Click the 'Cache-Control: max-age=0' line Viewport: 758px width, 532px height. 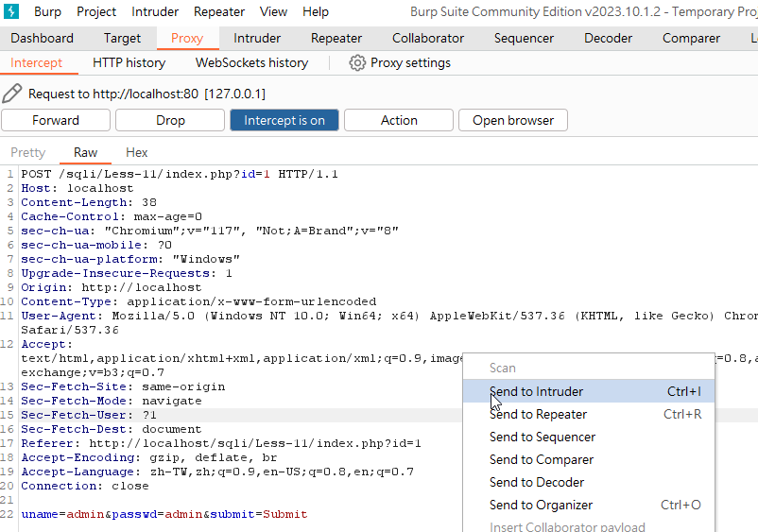[x=112, y=216]
